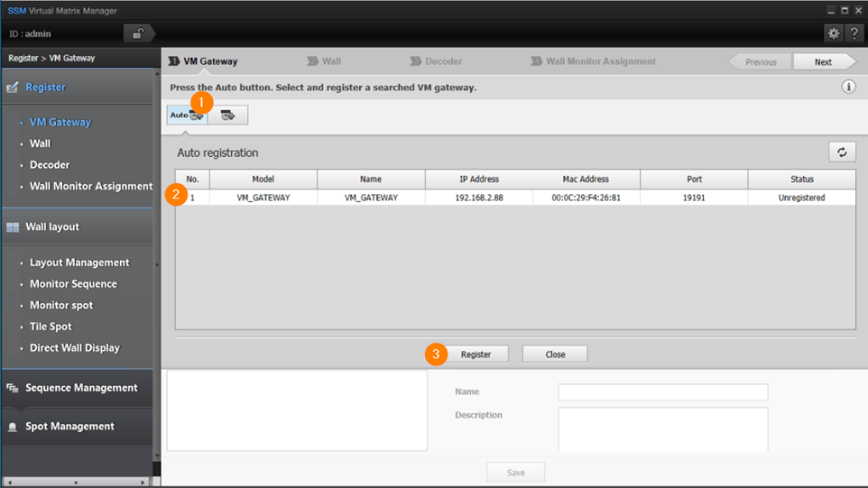Click the sidebar vertical scrollbar down arrow
This screenshot has width=868, height=488.
pos(157,456)
